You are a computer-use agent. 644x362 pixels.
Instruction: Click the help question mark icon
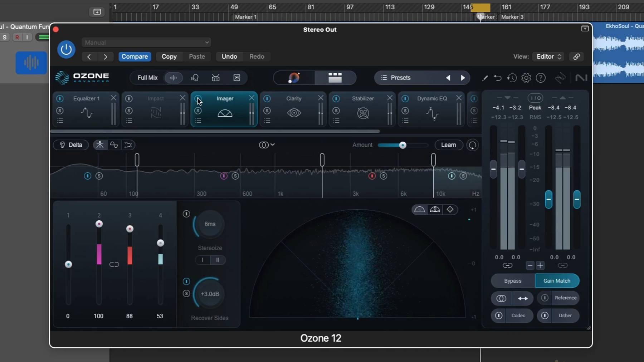point(541,78)
